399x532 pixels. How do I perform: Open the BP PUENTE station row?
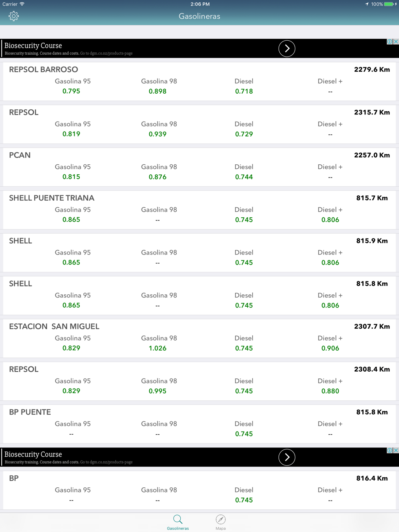pyautogui.click(x=199, y=424)
